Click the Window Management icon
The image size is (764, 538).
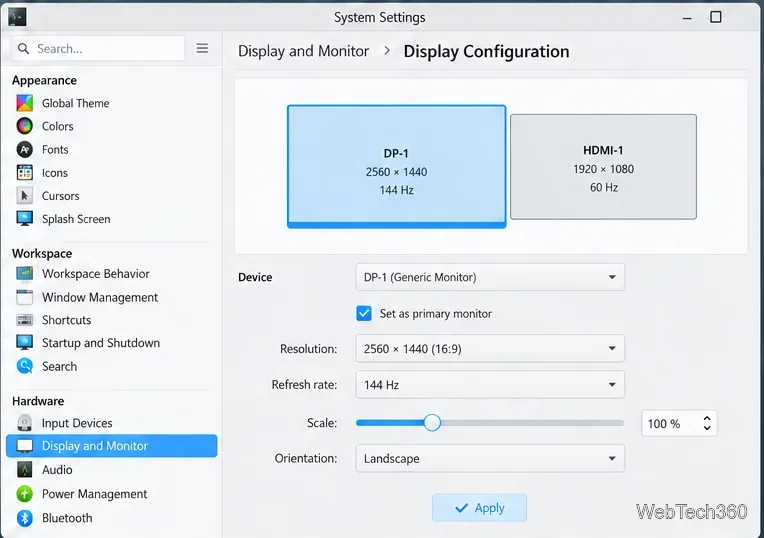[24, 297]
